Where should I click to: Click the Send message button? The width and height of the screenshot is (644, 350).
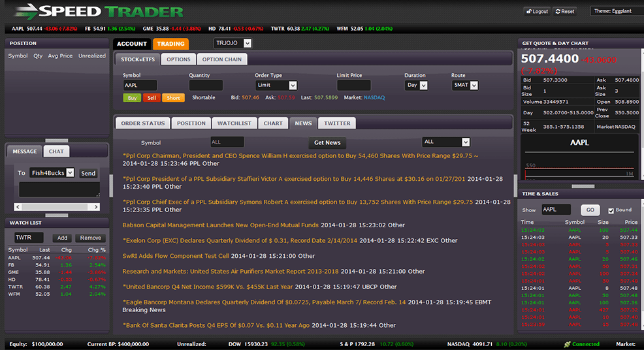(88, 173)
